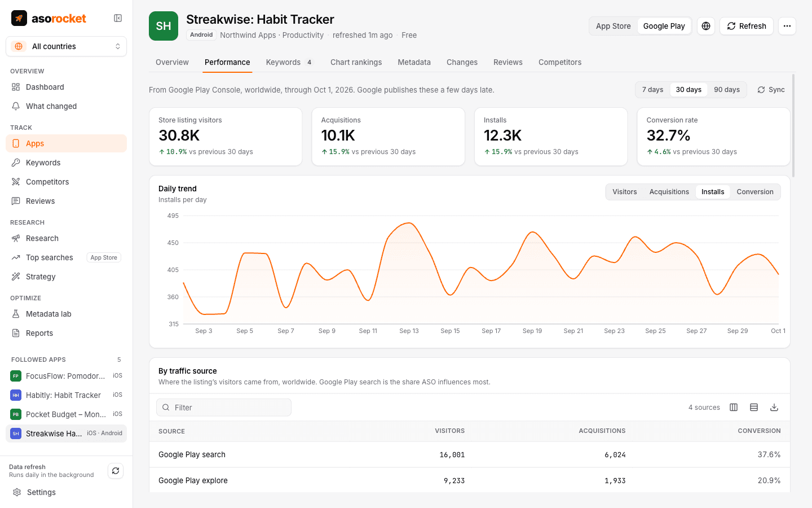
Task: Open the Reviews tab
Action: 508,62
